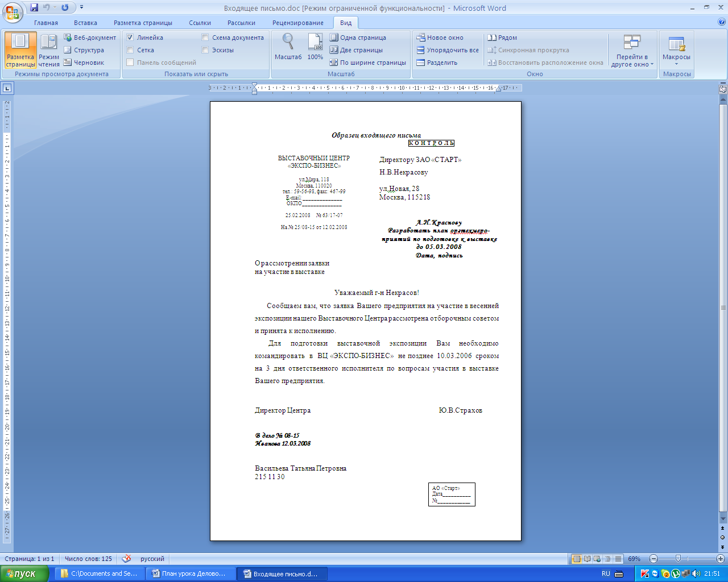728x582 pixels.
Task: Switch to the Рецензирование tab
Action: (297, 23)
